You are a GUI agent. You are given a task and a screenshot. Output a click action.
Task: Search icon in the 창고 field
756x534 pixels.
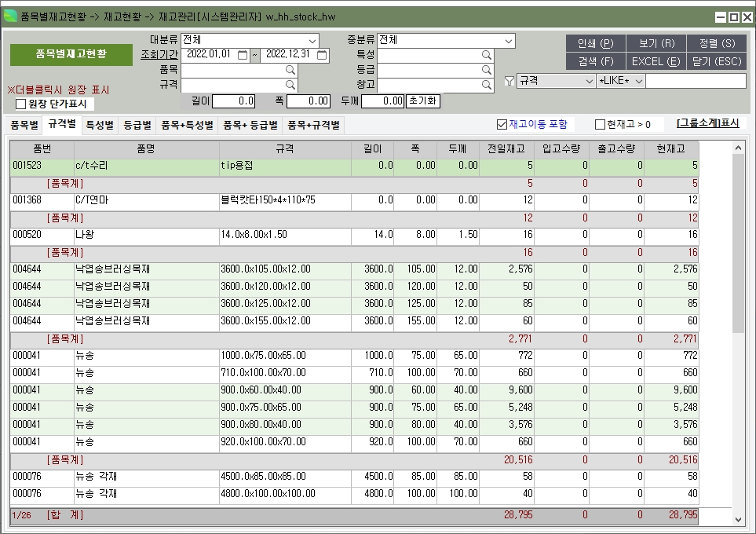point(487,85)
